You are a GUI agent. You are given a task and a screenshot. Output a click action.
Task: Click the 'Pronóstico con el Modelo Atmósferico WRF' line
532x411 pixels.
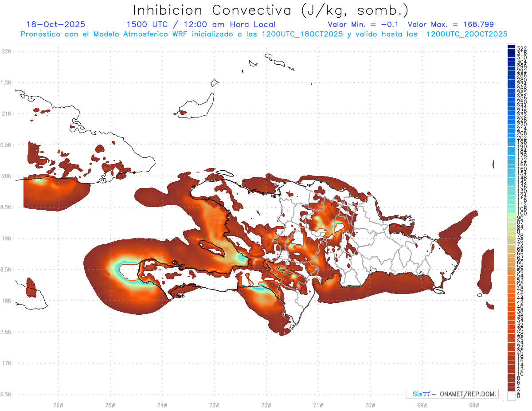pos(264,34)
